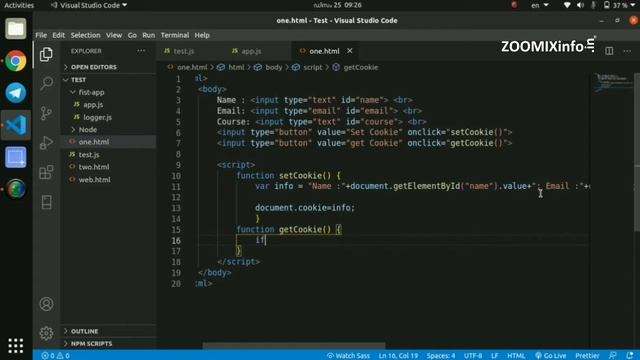640x360 pixels.
Task: Open the Extensions view icon
Action: tap(47, 172)
